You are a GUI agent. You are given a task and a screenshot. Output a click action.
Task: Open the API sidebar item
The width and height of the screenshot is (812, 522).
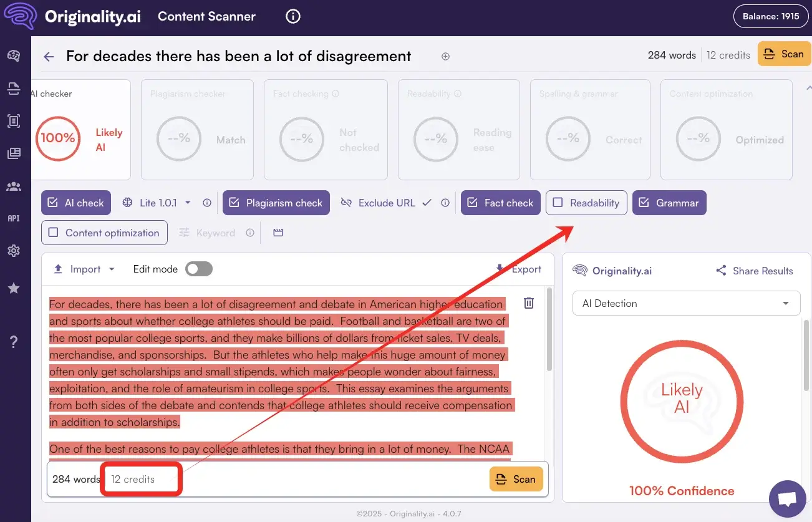[14, 218]
